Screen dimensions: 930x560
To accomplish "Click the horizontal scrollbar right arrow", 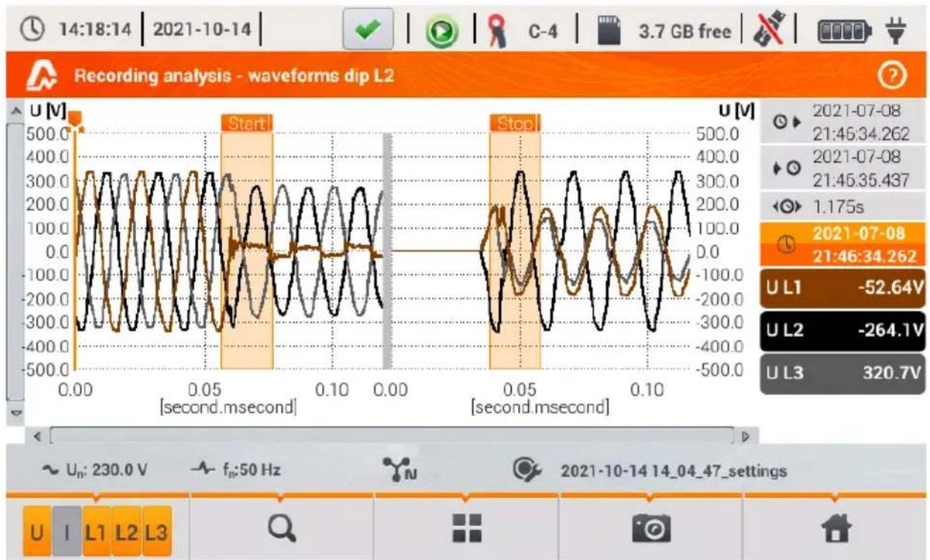I will pos(744,435).
